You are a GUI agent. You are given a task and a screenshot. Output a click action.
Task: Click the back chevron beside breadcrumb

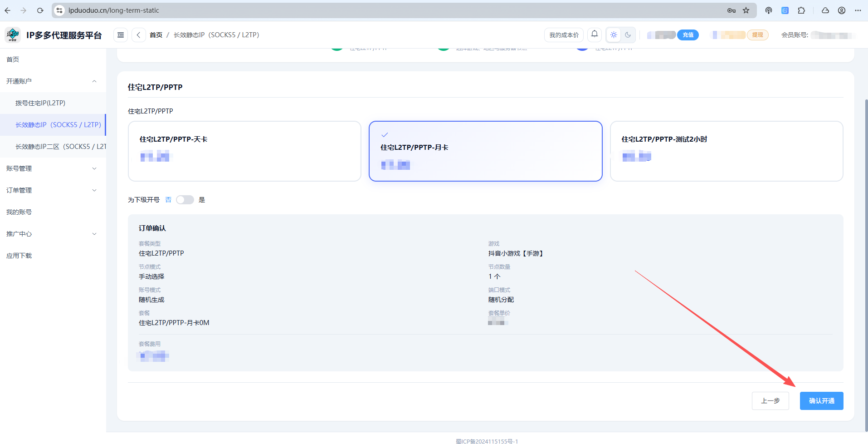tap(139, 35)
